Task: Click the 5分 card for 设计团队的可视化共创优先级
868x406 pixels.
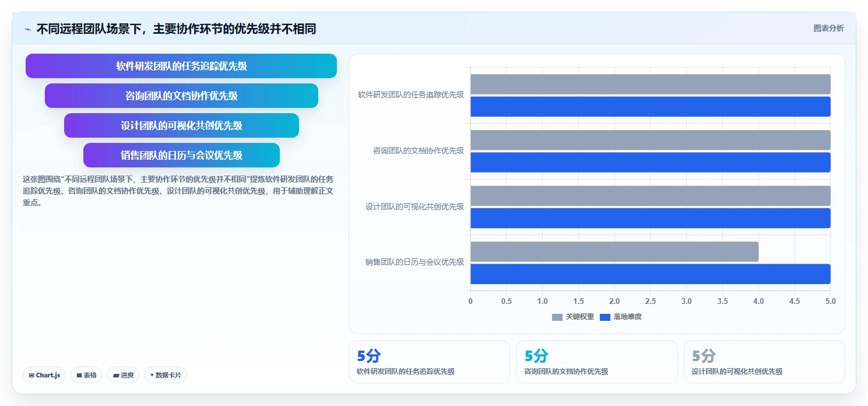Action: [x=764, y=362]
